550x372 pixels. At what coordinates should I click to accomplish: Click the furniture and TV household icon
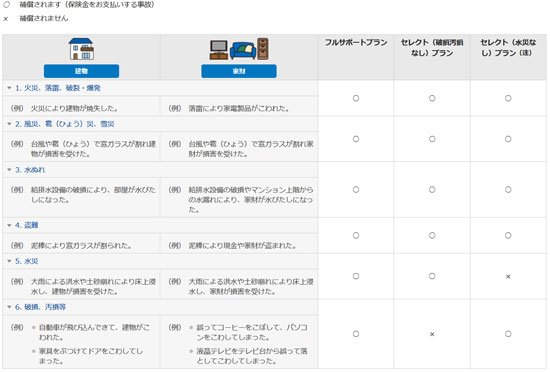point(239,49)
